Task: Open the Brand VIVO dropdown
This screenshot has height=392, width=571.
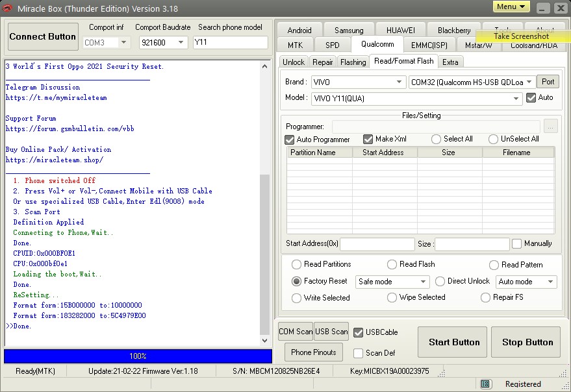Action: point(359,82)
